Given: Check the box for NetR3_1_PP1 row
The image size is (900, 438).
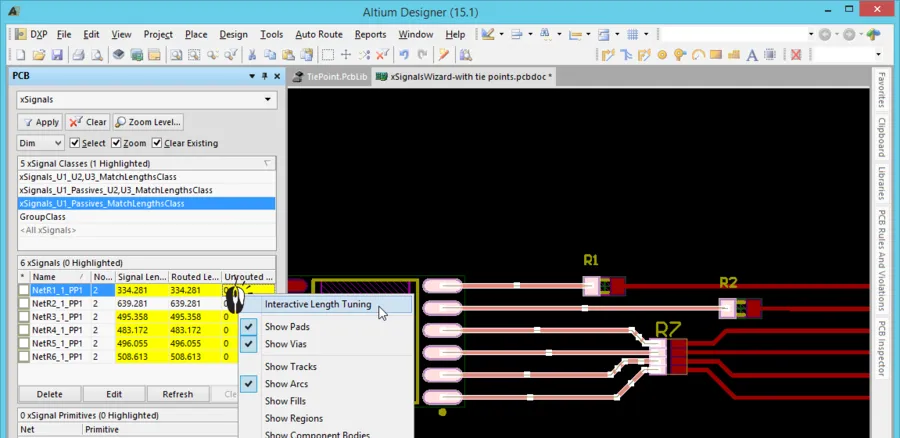Looking at the screenshot, I should tap(24, 317).
